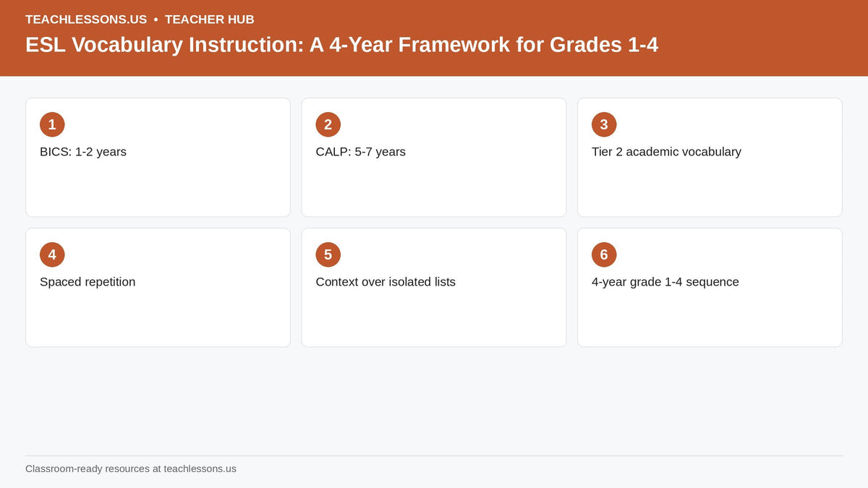This screenshot has width=868, height=488.
Task: Open the 4-year grade 1-4 sequence card
Action: tap(710, 288)
